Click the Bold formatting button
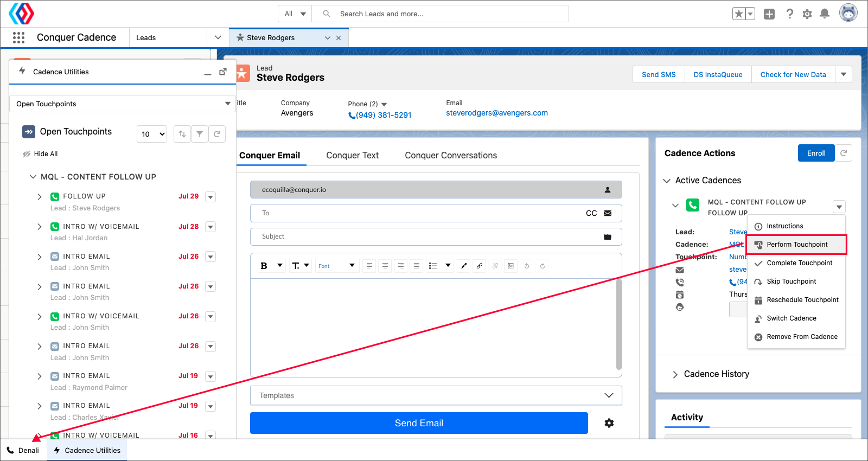868x461 pixels. coord(264,266)
